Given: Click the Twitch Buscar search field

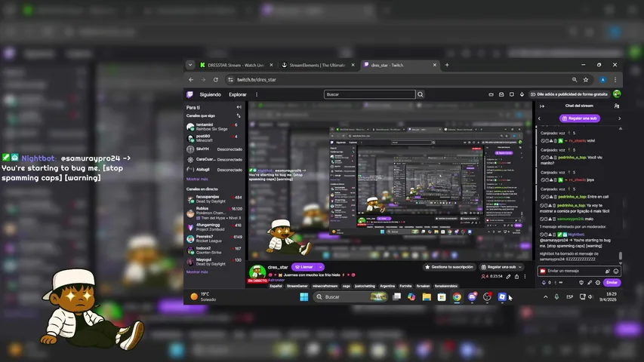Looking at the screenshot, I should (x=370, y=94).
